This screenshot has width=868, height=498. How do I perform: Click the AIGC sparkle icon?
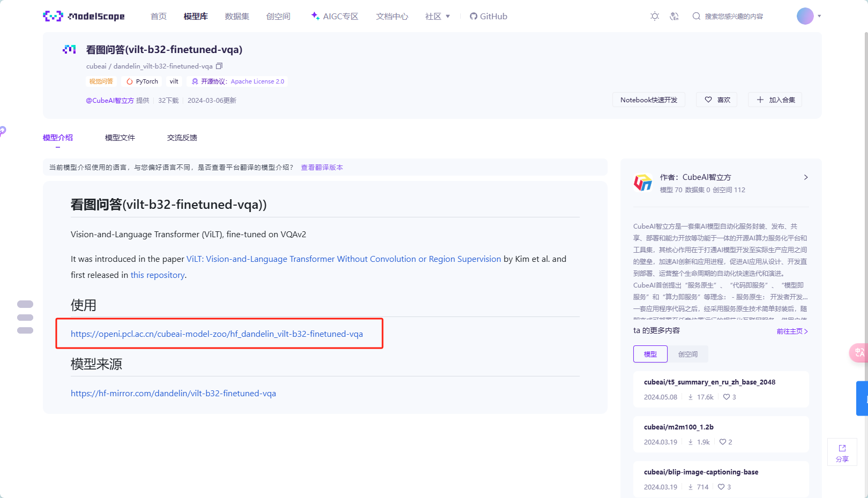click(x=316, y=16)
